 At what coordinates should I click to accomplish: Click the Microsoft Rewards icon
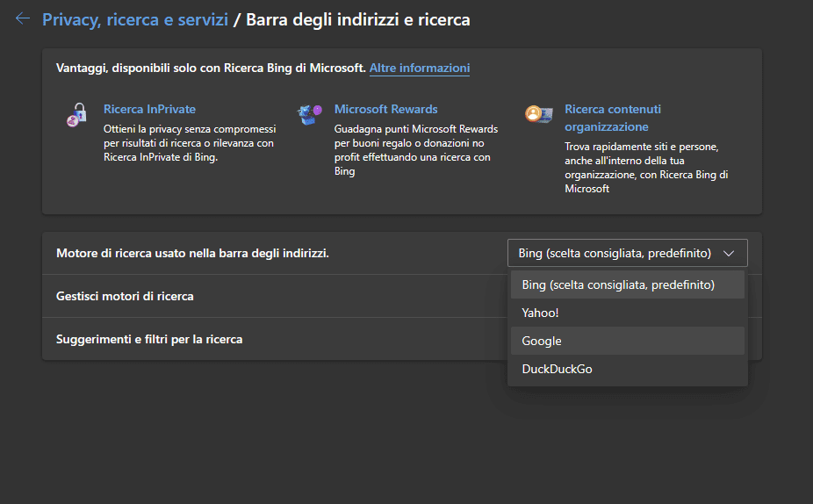(x=309, y=113)
